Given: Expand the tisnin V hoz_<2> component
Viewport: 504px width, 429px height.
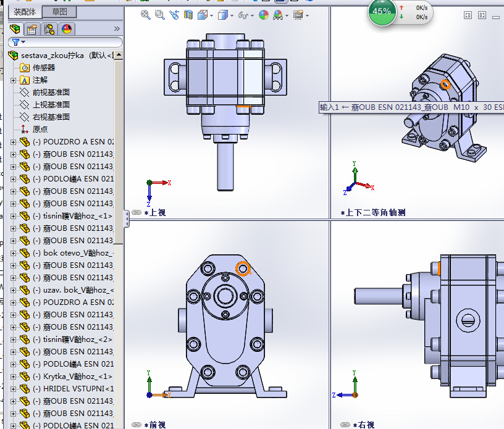Looking at the screenshot, I should (x=13, y=339).
